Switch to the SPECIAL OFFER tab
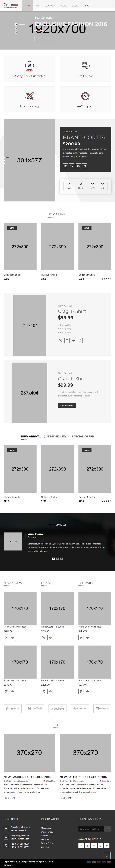The image size is (115, 868). (x=83, y=436)
